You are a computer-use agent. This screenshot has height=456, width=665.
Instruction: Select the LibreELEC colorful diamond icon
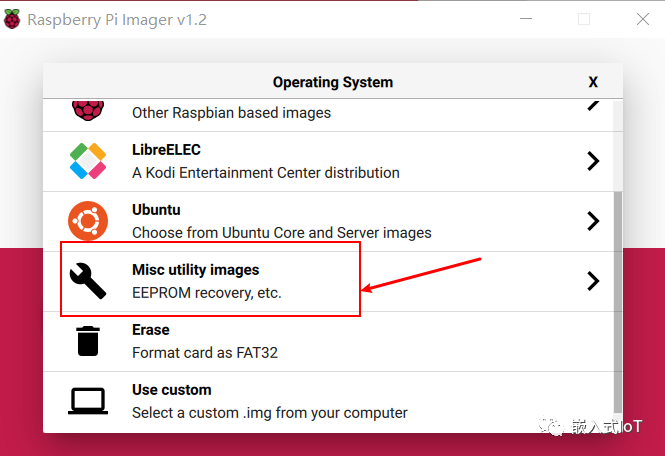pyautogui.click(x=88, y=161)
